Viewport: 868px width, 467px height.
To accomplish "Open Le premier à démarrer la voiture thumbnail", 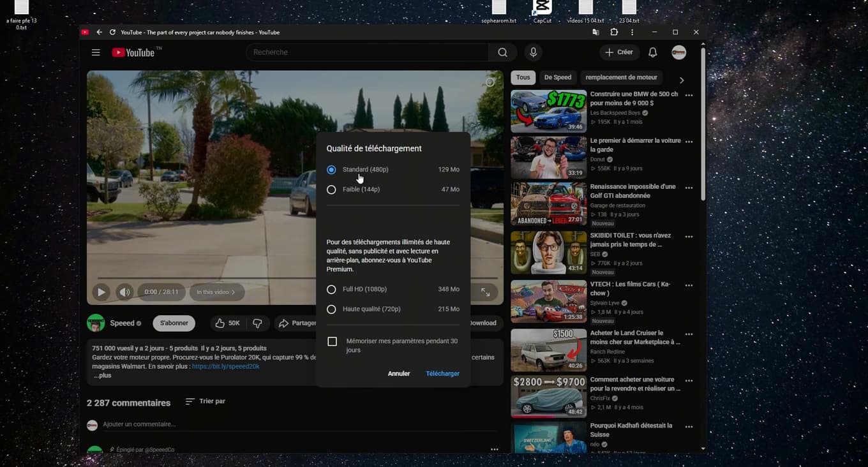I will pos(548,158).
